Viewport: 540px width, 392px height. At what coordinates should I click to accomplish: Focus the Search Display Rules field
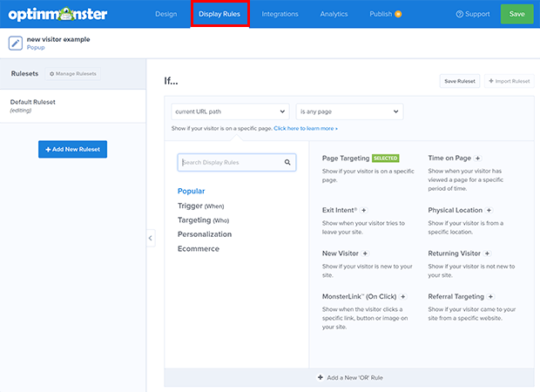tap(231, 162)
